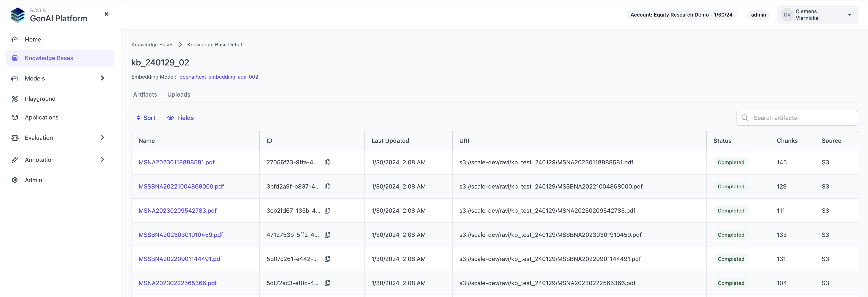Expand the Models submenu chevron
The image size is (868, 297).
click(103, 78)
